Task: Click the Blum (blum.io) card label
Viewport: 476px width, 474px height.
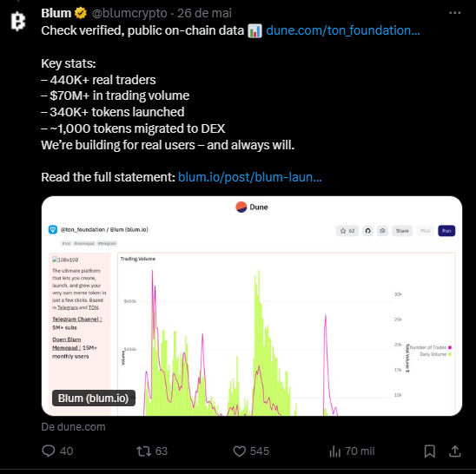Action: 94,398
